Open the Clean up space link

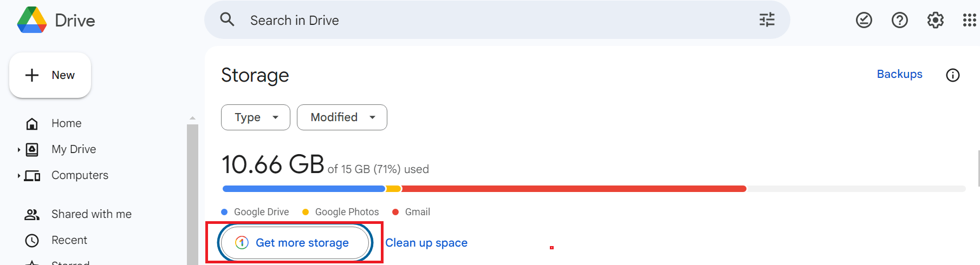click(x=426, y=243)
